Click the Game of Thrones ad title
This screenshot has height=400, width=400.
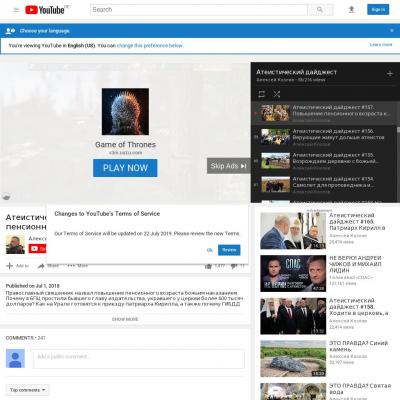[x=125, y=145]
